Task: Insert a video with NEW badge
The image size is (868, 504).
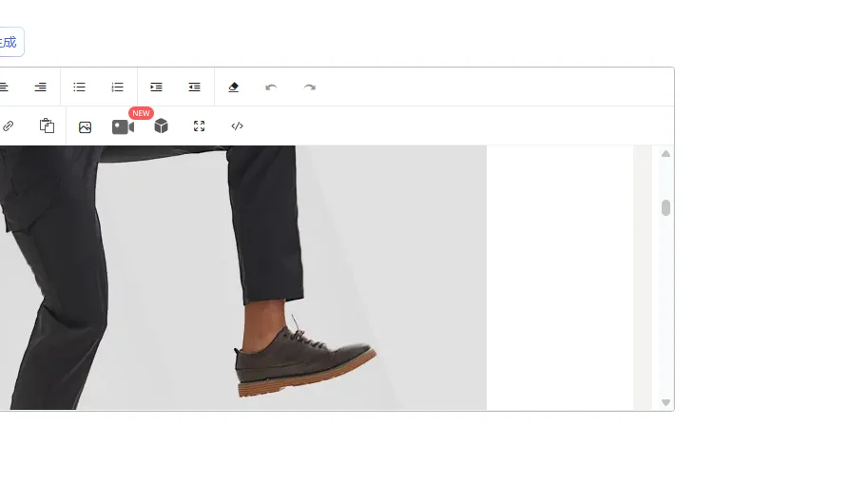Action: [123, 126]
